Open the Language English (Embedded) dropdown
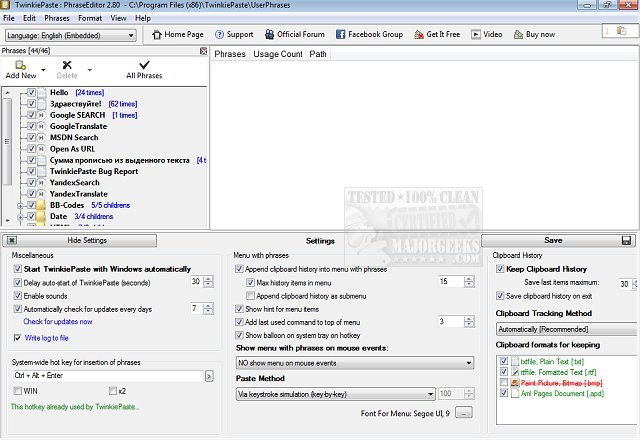 click(x=70, y=36)
